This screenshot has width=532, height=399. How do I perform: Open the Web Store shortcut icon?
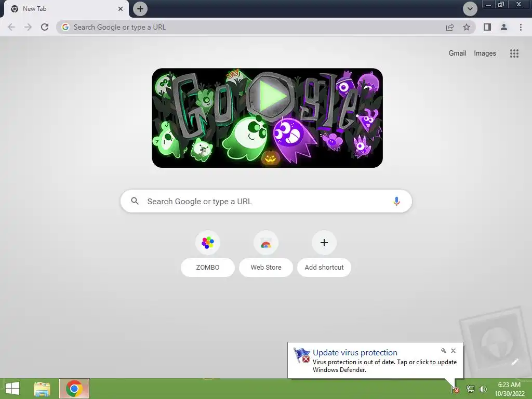click(266, 243)
